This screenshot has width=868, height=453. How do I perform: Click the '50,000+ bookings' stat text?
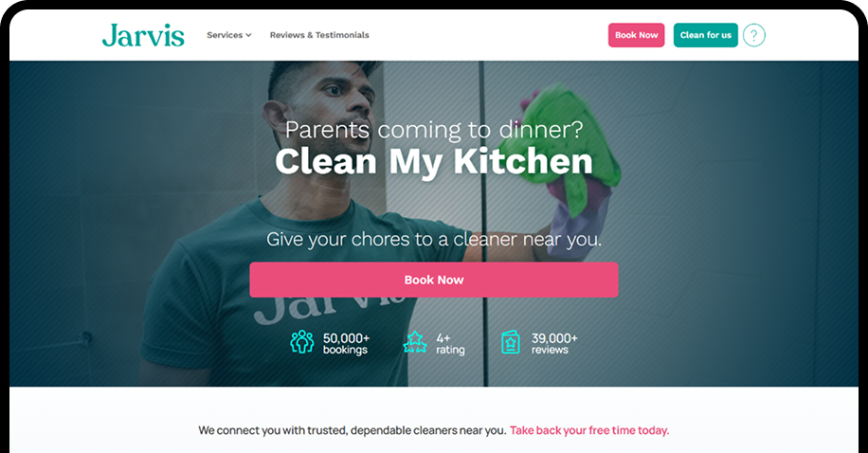tap(346, 343)
